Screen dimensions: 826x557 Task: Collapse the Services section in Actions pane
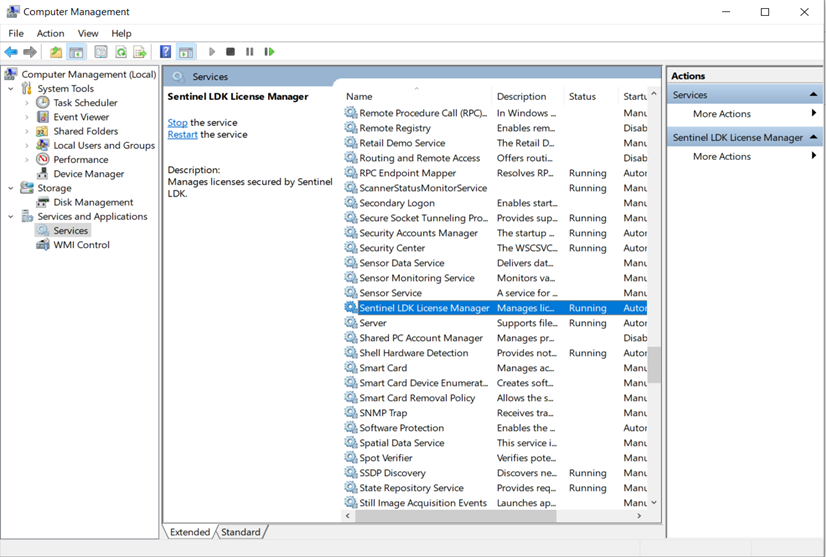point(813,95)
